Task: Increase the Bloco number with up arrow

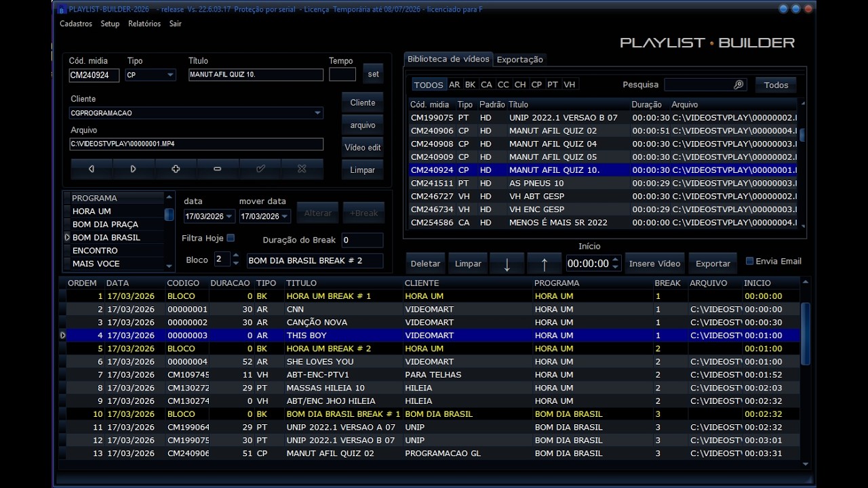Action: tap(236, 256)
